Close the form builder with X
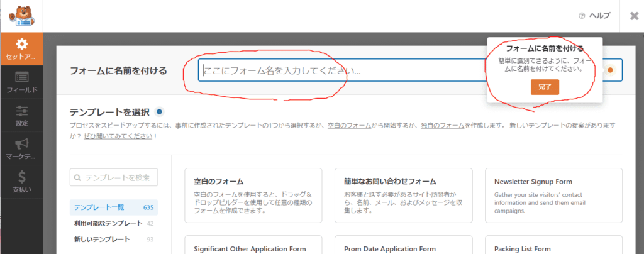Viewport: 644px width, 254px height. point(634,16)
